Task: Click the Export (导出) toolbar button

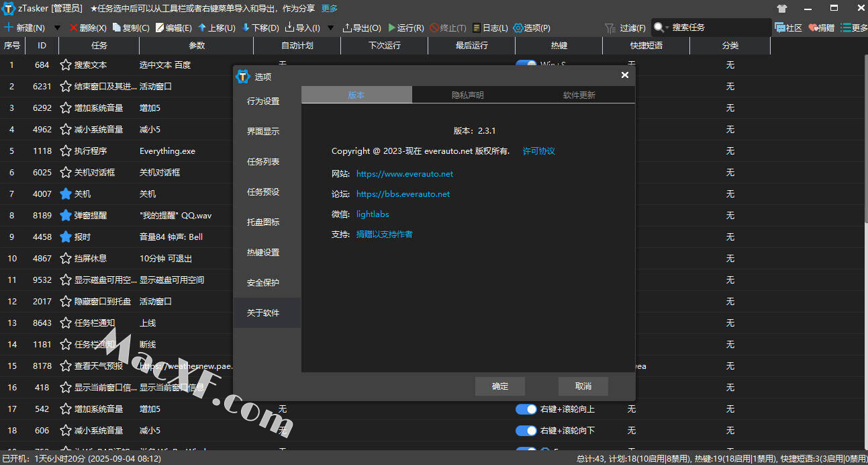Action: [362, 28]
